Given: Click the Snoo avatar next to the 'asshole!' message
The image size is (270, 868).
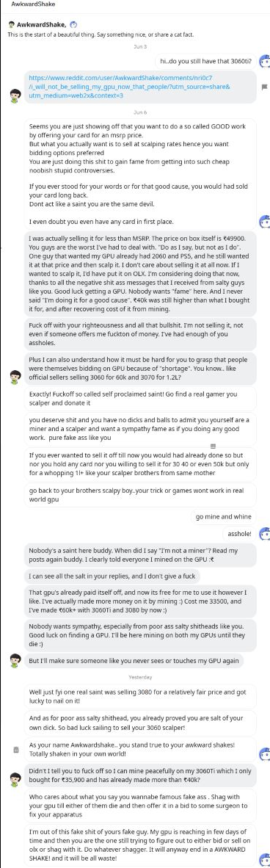Looking at the screenshot, I should click(x=264, y=534).
